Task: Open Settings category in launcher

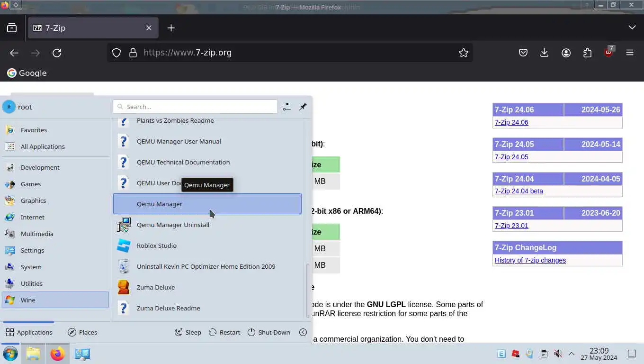Action: coord(55,250)
